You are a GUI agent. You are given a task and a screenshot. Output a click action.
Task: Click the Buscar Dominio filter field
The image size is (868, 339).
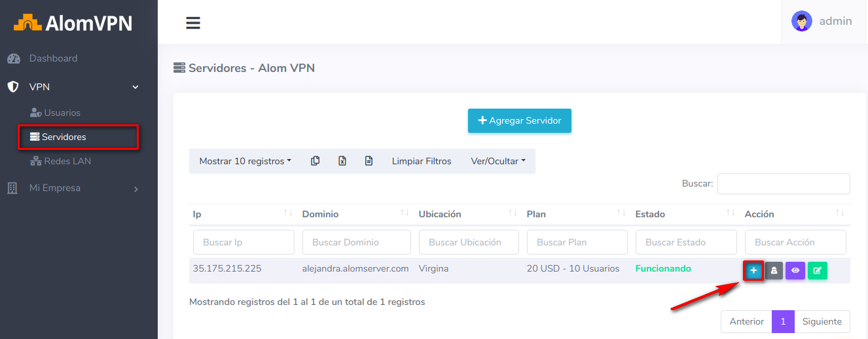(356, 242)
